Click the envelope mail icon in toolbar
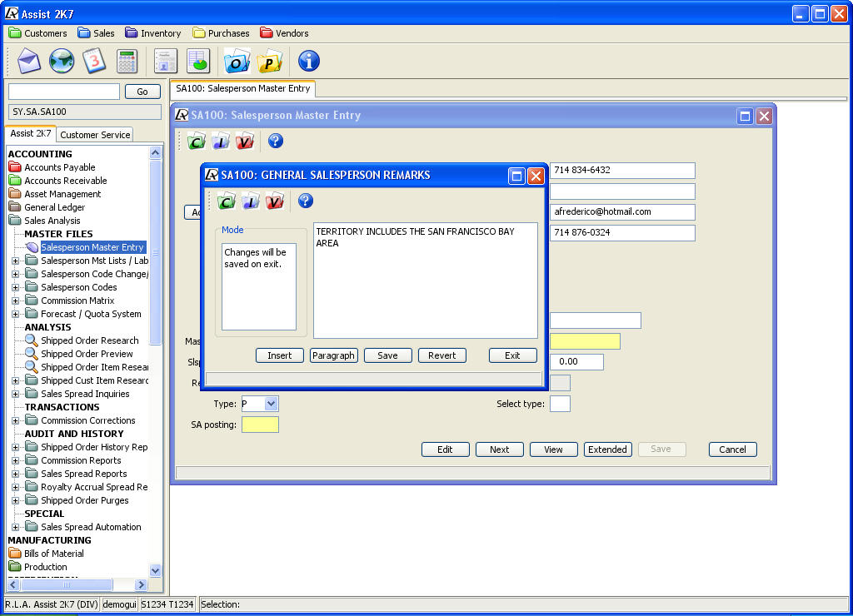 pyautogui.click(x=29, y=61)
